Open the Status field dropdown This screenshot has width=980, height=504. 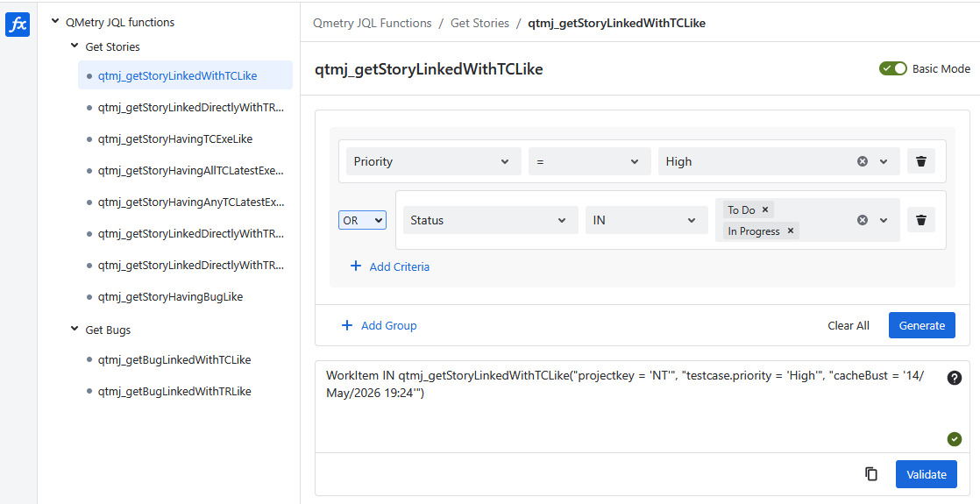point(491,220)
